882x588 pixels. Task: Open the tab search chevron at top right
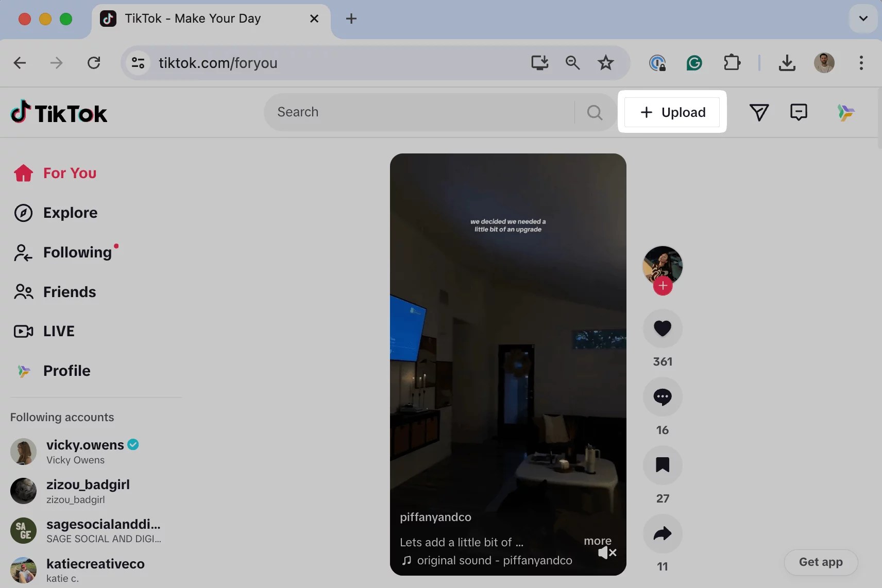862,19
